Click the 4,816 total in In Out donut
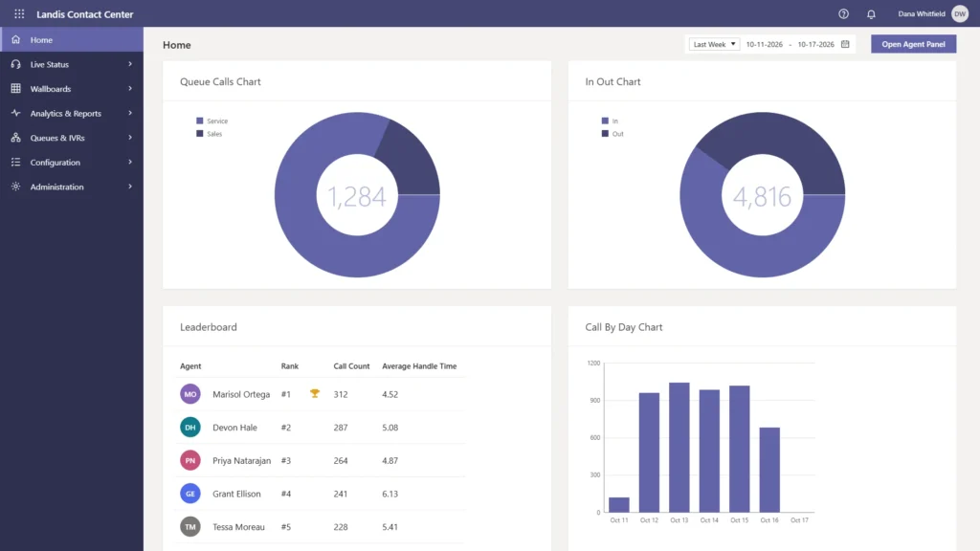980x551 pixels. pos(762,196)
